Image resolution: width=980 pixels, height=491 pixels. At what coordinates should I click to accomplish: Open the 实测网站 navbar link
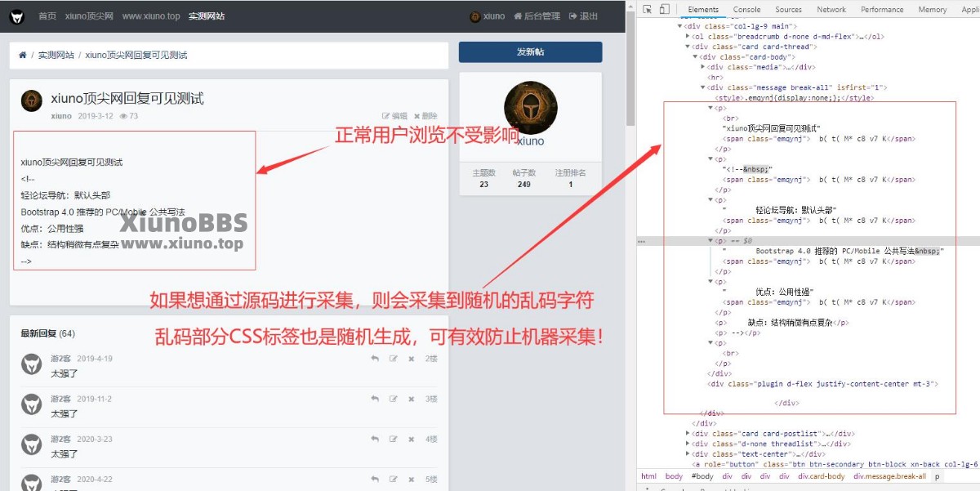pyautogui.click(x=207, y=16)
